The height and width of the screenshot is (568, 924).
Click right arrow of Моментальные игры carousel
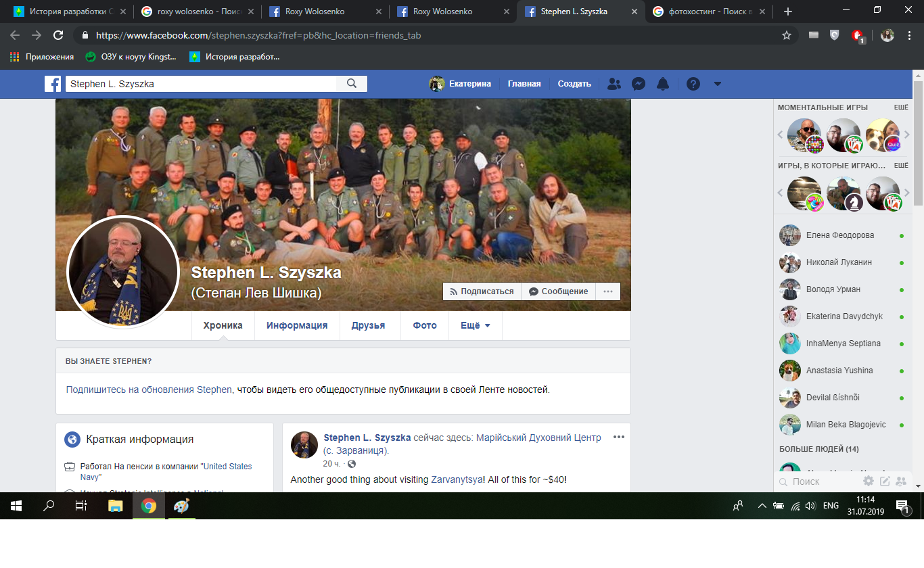pos(906,135)
